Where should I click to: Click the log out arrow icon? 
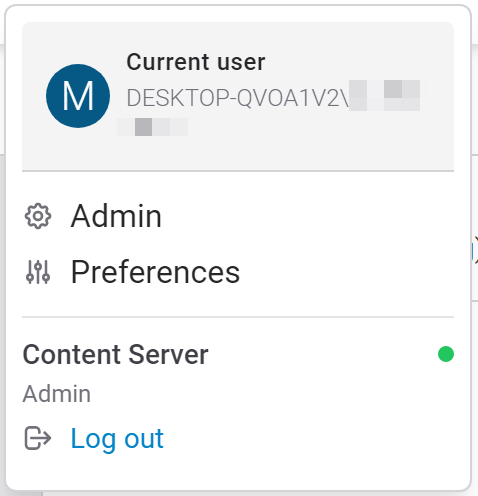38,438
